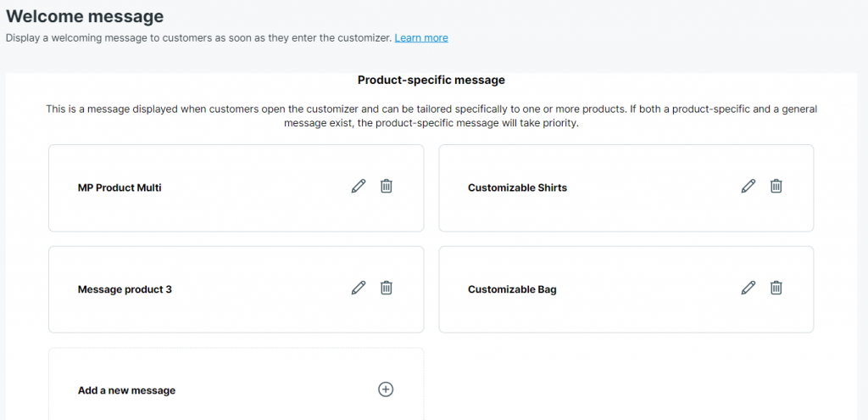This screenshot has width=868, height=420.
Task: Delete the MP Product Multi message
Action: pyautogui.click(x=387, y=186)
